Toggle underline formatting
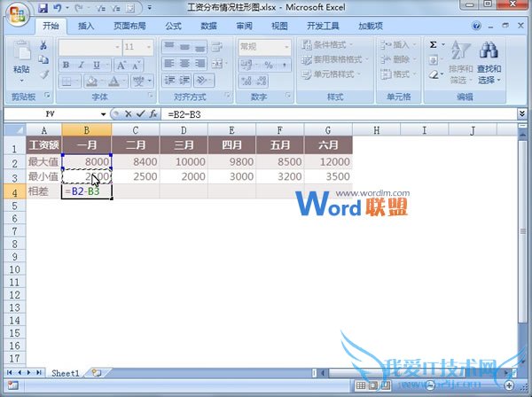This screenshot has width=532, height=397. click(x=97, y=65)
